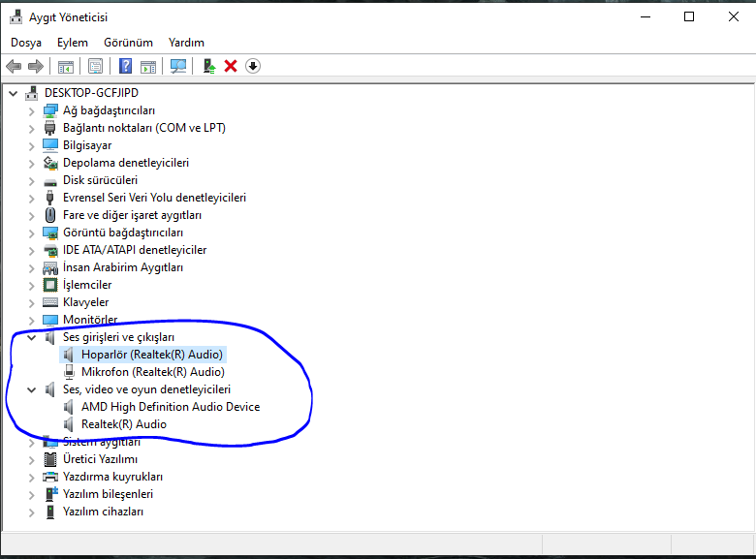Image resolution: width=756 pixels, height=559 pixels.
Task: Click the storage controller icon for Depolama denetleyicileri
Action: [x=50, y=163]
